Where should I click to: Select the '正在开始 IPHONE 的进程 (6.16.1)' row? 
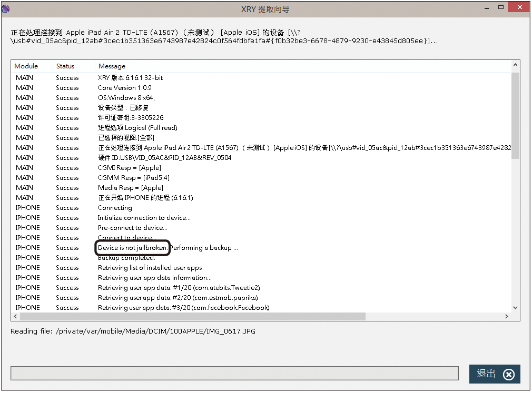point(261,198)
